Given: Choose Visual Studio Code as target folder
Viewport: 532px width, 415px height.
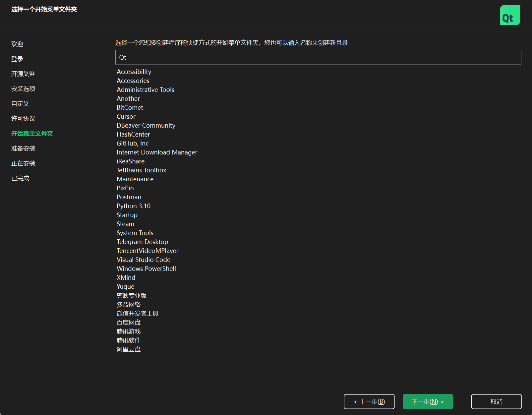Looking at the screenshot, I should [x=143, y=260].
